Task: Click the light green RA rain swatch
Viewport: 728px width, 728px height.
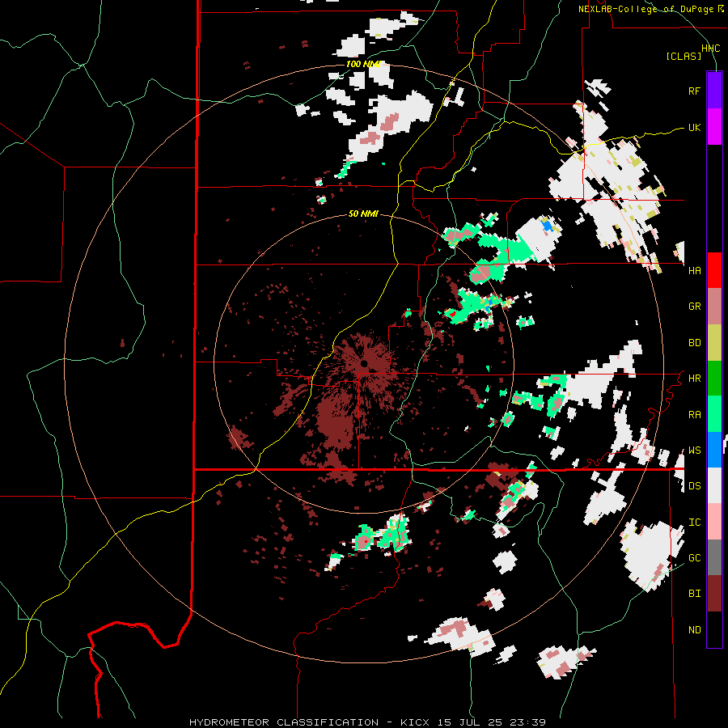Action: click(x=714, y=414)
